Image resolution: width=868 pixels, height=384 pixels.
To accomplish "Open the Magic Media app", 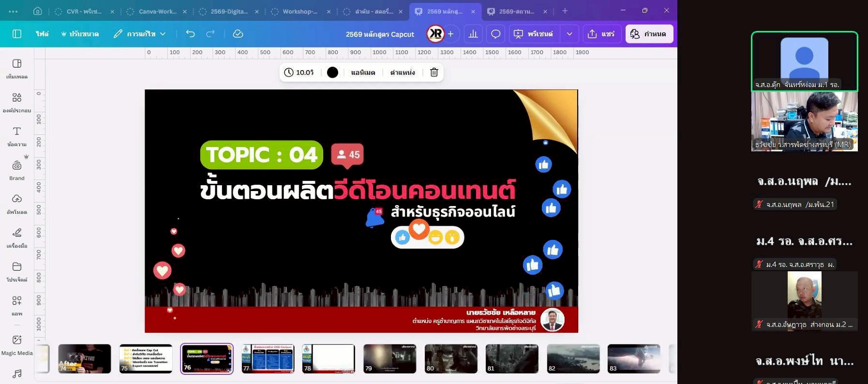I will [17, 344].
